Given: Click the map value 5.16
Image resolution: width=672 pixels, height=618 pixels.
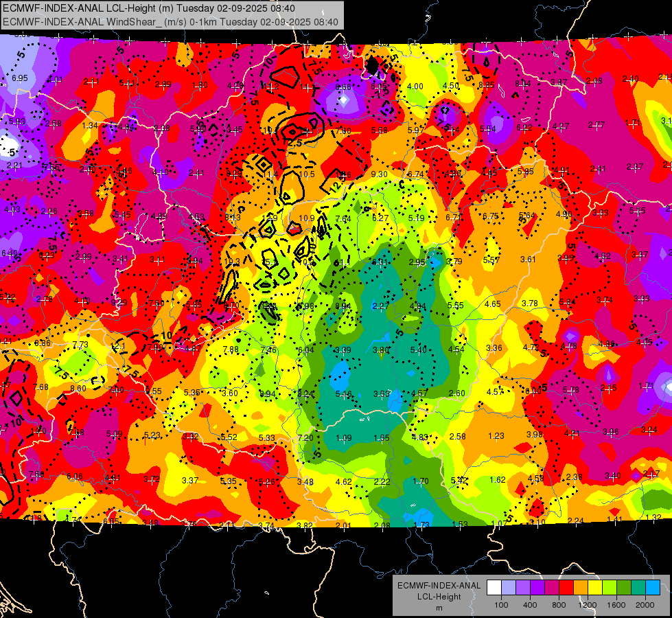Looking at the screenshot, I should (x=344, y=393).
